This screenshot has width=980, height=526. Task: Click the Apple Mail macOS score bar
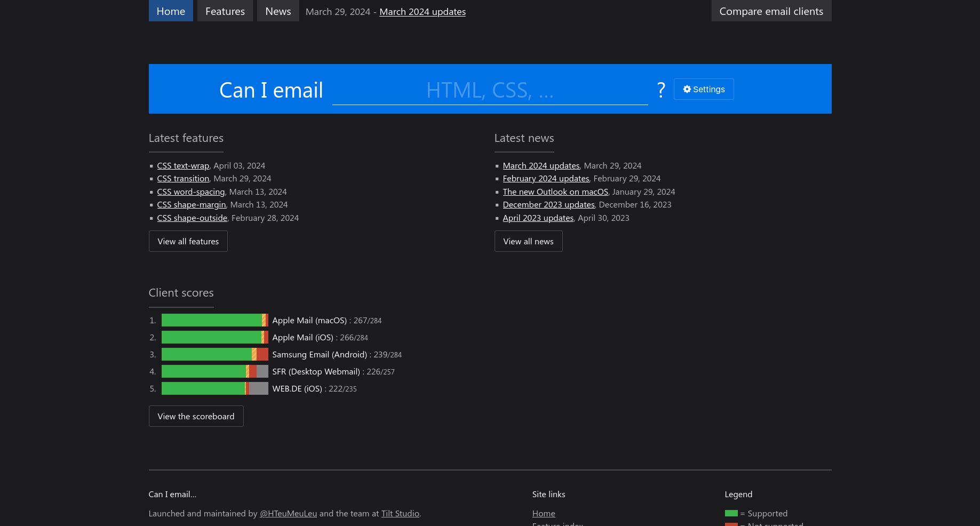pyautogui.click(x=213, y=320)
